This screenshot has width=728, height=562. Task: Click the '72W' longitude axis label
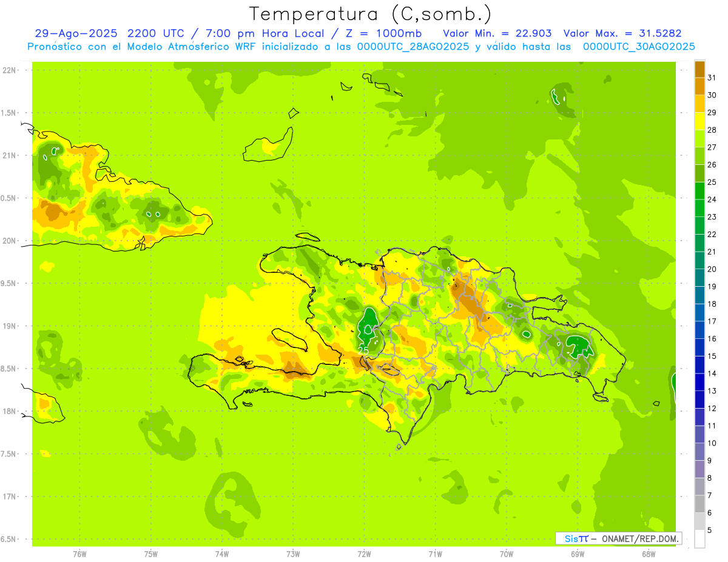[x=364, y=554]
